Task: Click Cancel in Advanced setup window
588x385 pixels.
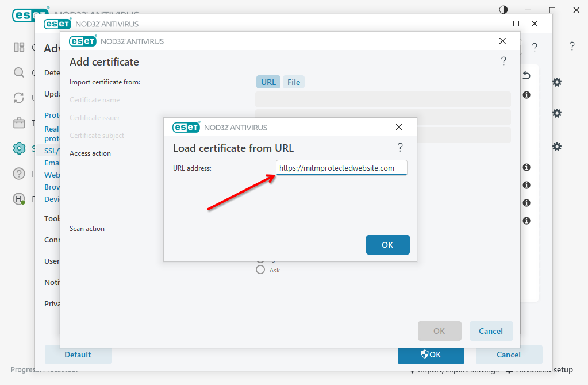Action: 509,355
